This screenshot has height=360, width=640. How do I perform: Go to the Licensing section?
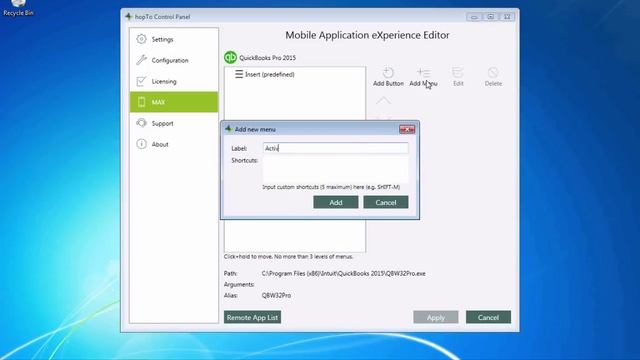174,81
